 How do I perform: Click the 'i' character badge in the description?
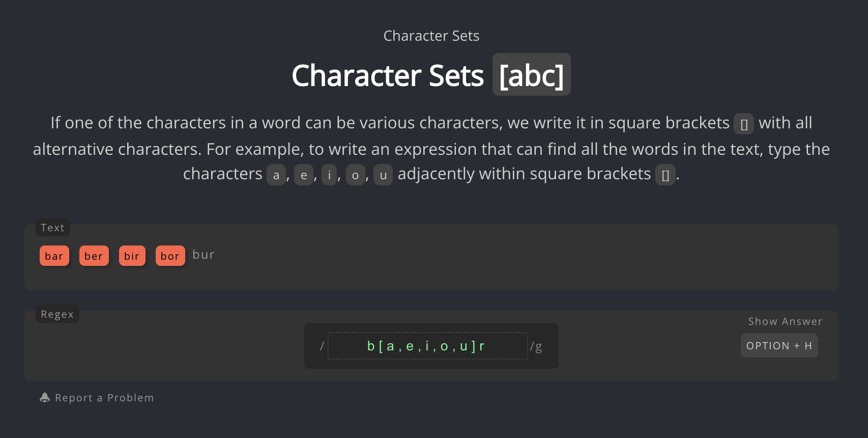[x=329, y=175]
